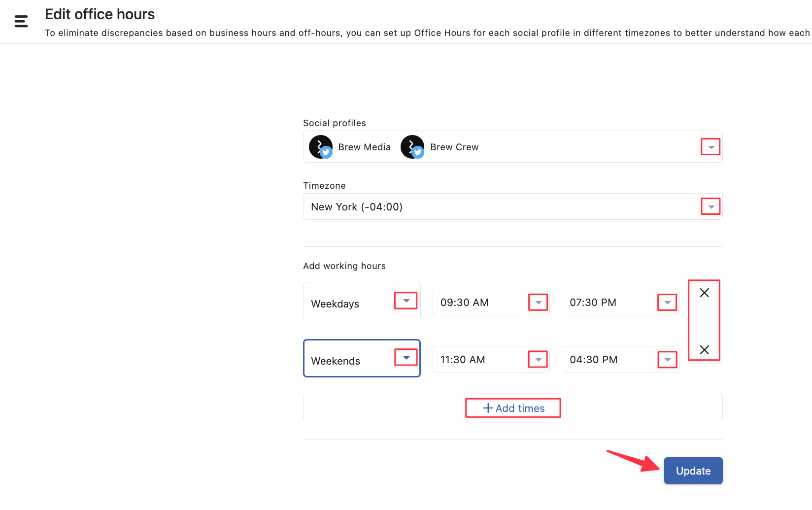Image resolution: width=812 pixels, height=510 pixels.
Task: Open the Weekends day selector arrow
Action: [406, 358]
